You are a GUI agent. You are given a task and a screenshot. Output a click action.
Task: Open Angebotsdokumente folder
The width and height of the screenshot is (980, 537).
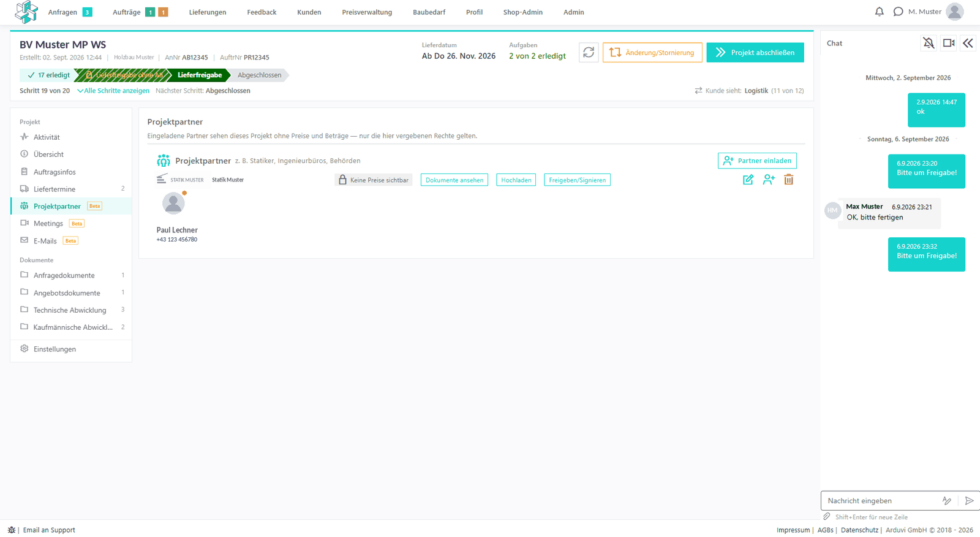[x=71, y=292]
